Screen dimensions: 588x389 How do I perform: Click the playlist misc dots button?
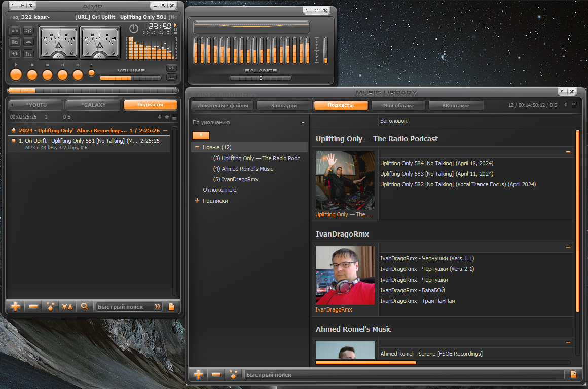50,307
